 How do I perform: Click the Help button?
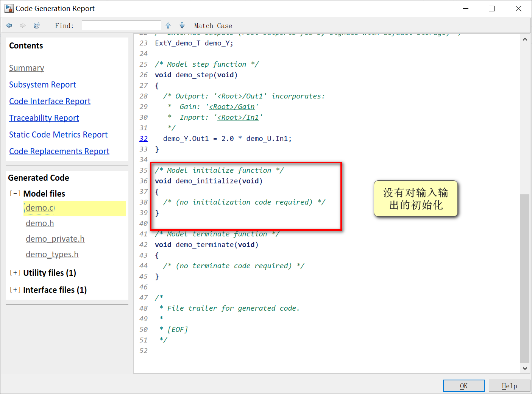(x=509, y=386)
